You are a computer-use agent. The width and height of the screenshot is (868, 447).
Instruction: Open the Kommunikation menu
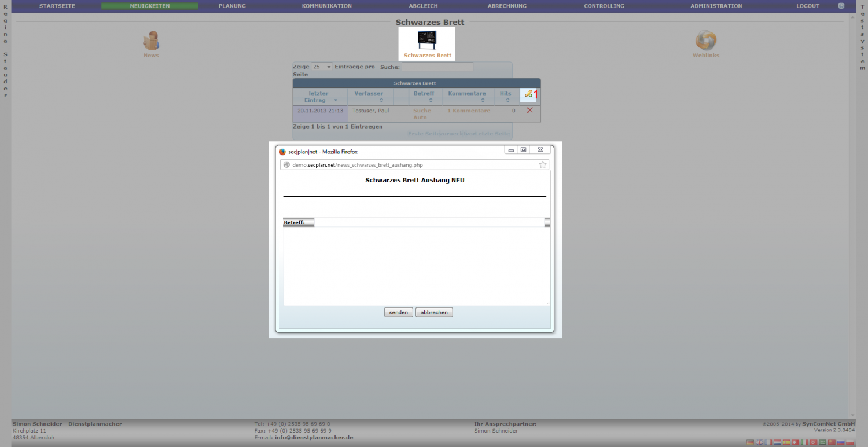[x=327, y=6]
